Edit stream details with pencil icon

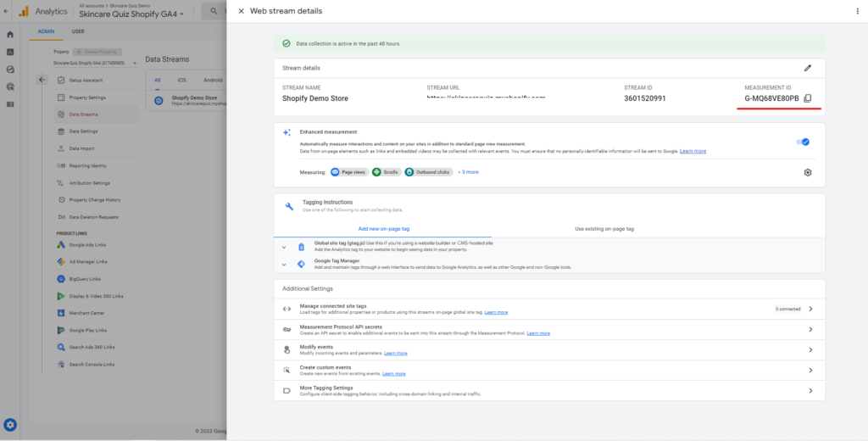tap(808, 68)
